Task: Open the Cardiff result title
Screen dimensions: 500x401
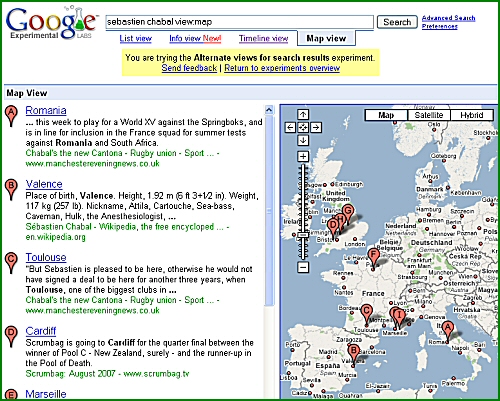Action: point(41,331)
